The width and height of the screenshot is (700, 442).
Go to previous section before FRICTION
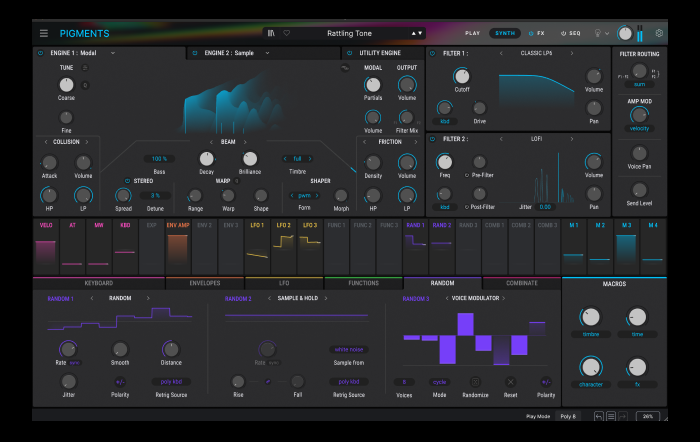click(x=364, y=142)
